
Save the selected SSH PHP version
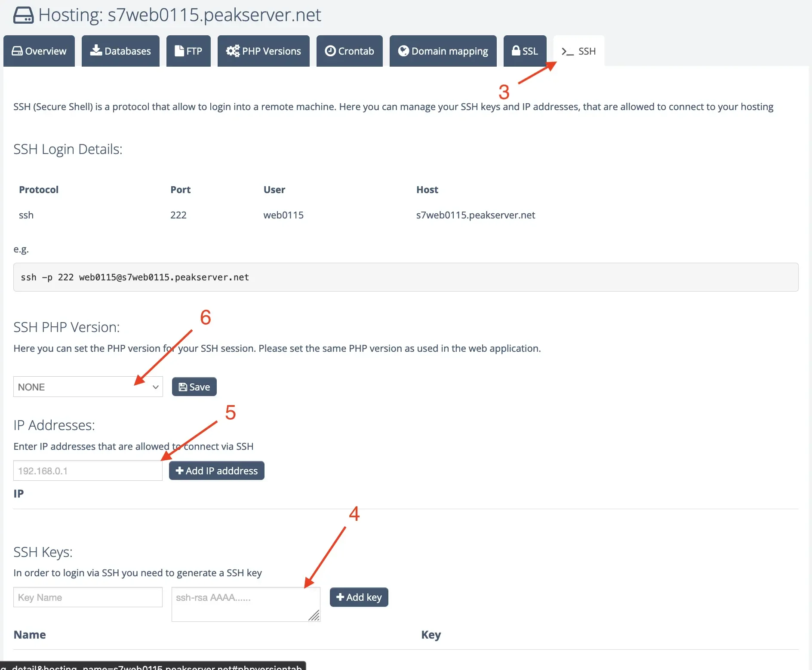click(x=194, y=387)
